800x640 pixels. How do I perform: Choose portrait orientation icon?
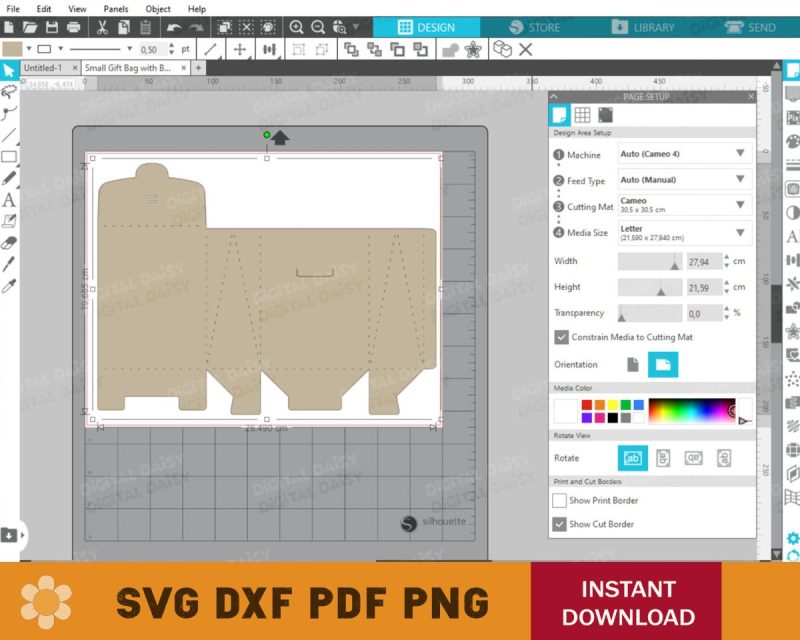[x=632, y=365]
